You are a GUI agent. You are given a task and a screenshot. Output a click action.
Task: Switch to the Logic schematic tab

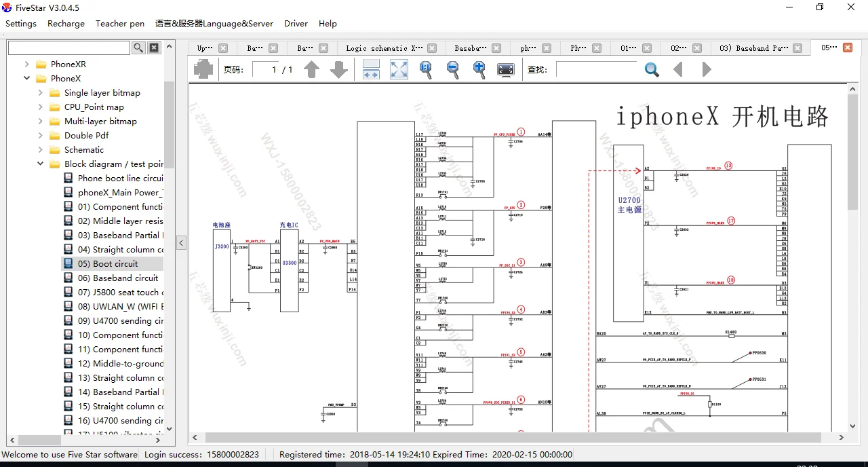pyautogui.click(x=384, y=48)
